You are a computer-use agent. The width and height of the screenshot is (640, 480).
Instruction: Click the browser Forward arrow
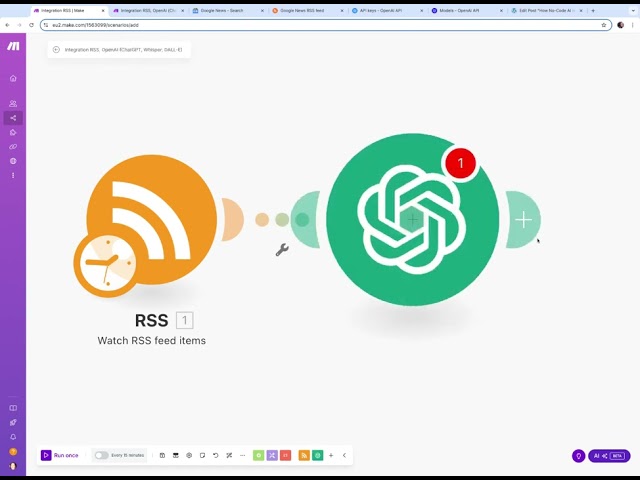pyautogui.click(x=19, y=25)
